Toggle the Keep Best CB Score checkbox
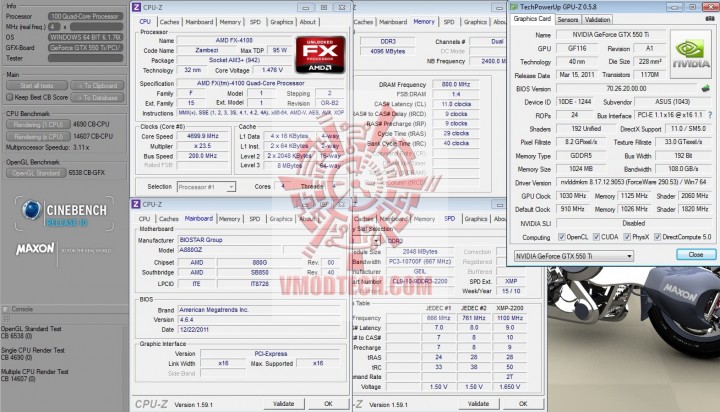The image size is (720, 412). [x=9, y=97]
